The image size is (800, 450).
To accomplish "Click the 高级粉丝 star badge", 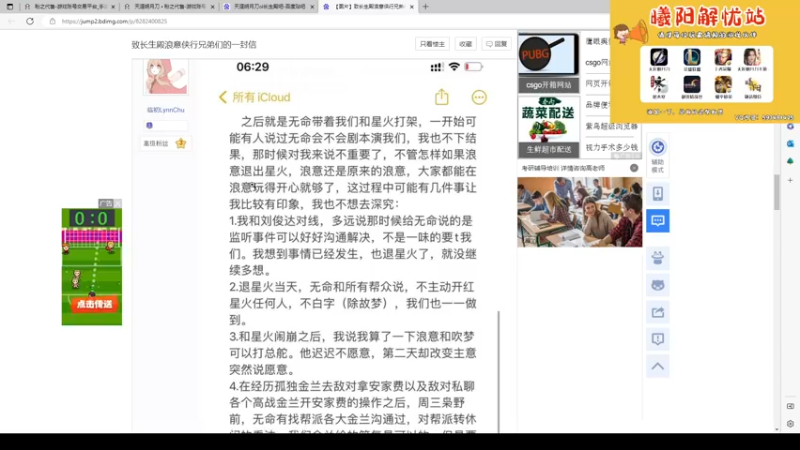I will (181, 143).
